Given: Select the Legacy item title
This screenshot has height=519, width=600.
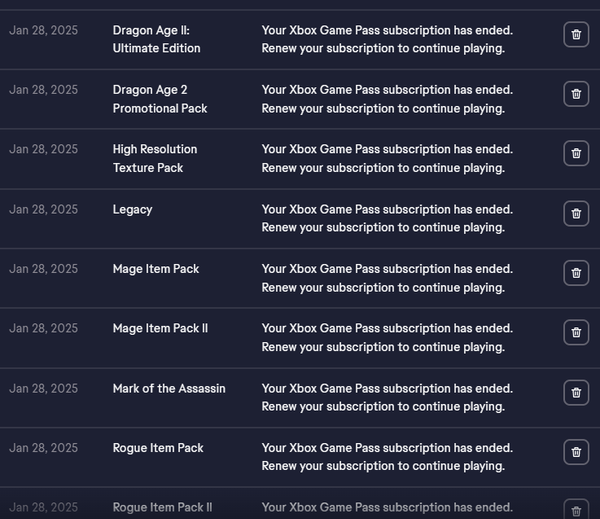Looking at the screenshot, I should click(132, 209).
